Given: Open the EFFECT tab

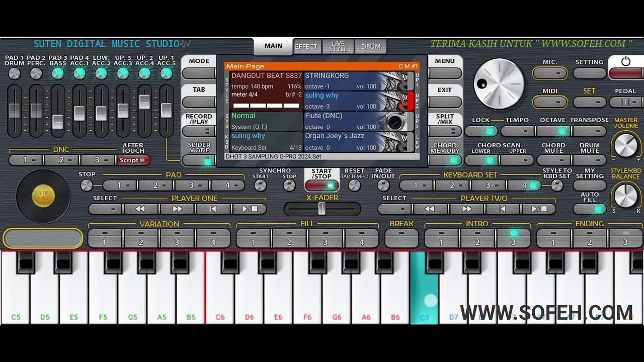Looking at the screenshot, I should coord(306,47).
